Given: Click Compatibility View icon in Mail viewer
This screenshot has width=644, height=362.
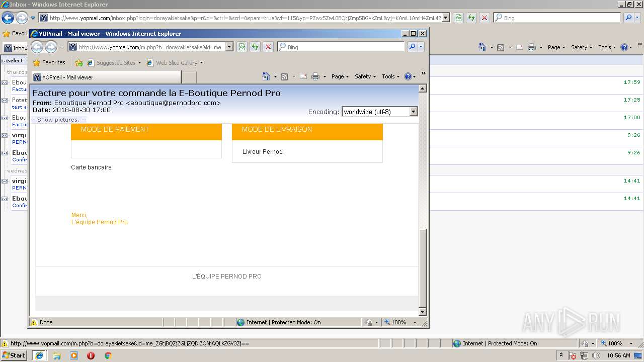Looking at the screenshot, I should (x=242, y=47).
